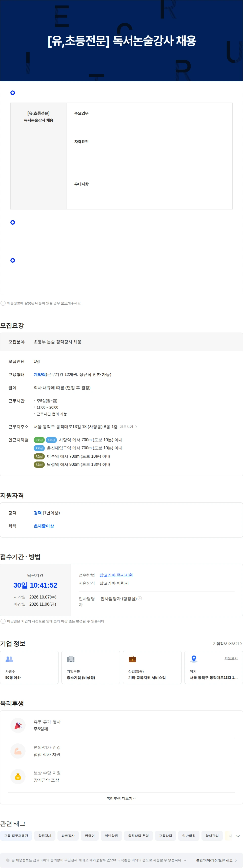The width and height of the screenshot is (243, 868).
Task: Click the party popper icon for 휴무·휴가·행사
Action: [18, 725]
